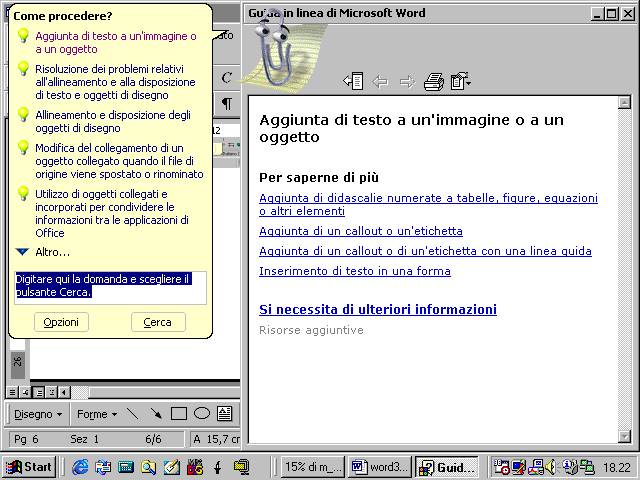
Task: Switch to Web layout view button
Action: pyautogui.click(x=25, y=393)
